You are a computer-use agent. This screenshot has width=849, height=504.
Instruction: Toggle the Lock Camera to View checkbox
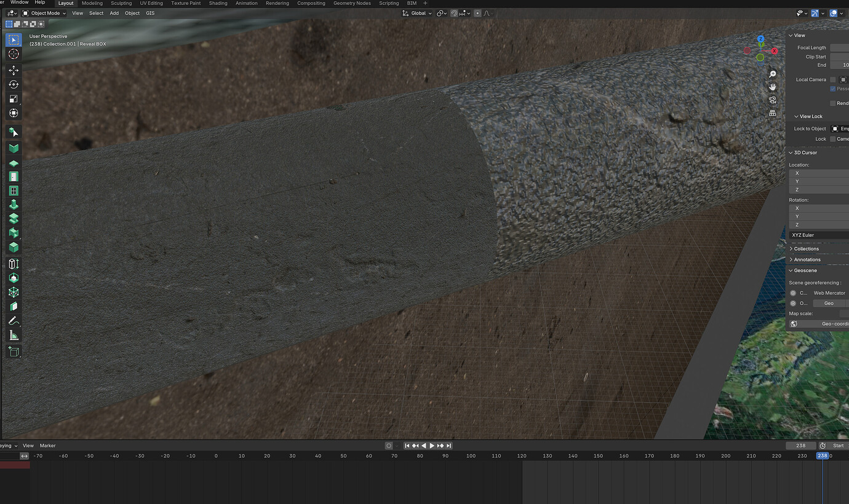833,139
